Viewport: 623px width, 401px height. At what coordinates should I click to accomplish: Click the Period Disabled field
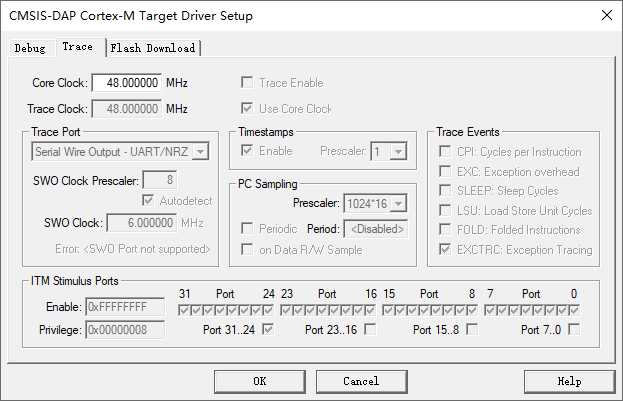pos(376,229)
